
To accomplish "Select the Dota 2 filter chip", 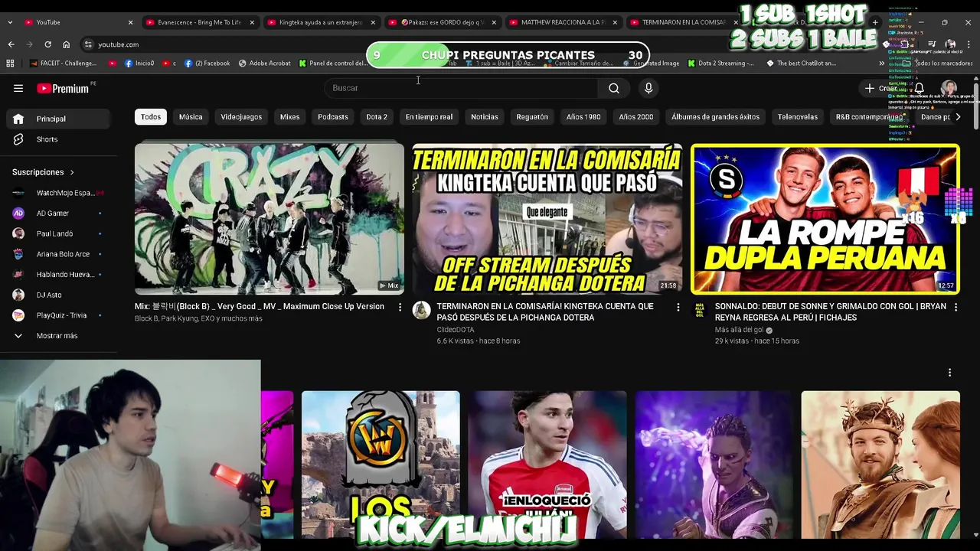I will point(377,117).
